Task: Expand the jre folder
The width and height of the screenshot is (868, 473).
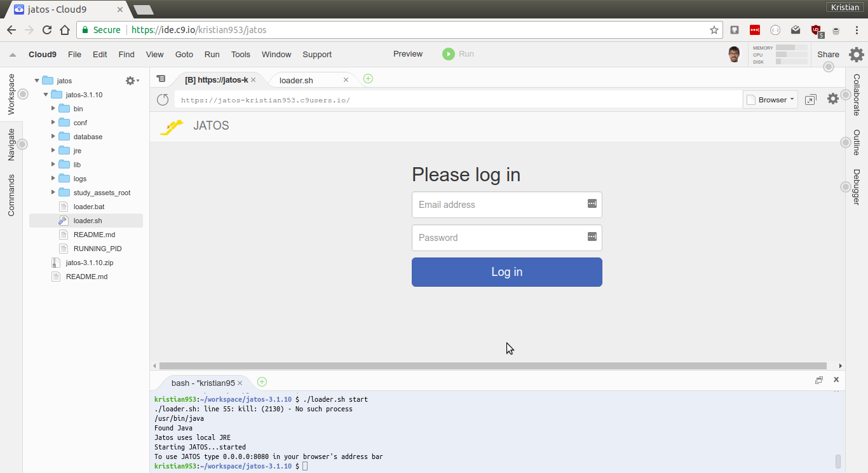Action: pyautogui.click(x=53, y=151)
